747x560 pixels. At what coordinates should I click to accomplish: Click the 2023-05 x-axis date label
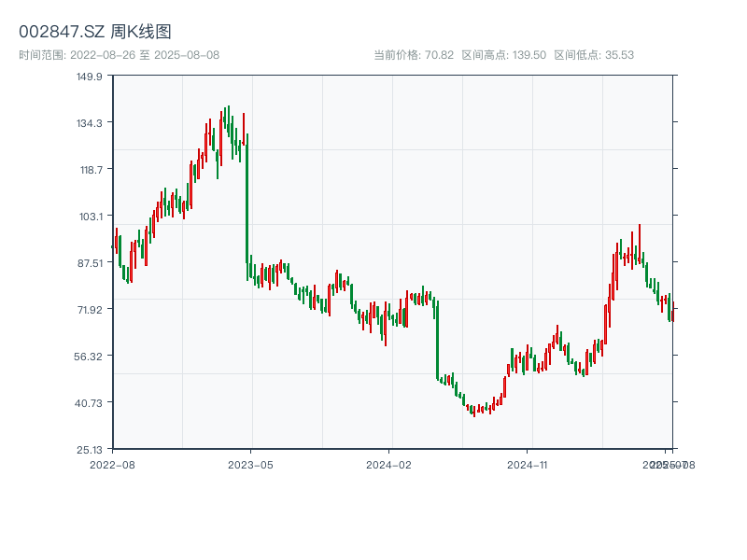pos(250,464)
